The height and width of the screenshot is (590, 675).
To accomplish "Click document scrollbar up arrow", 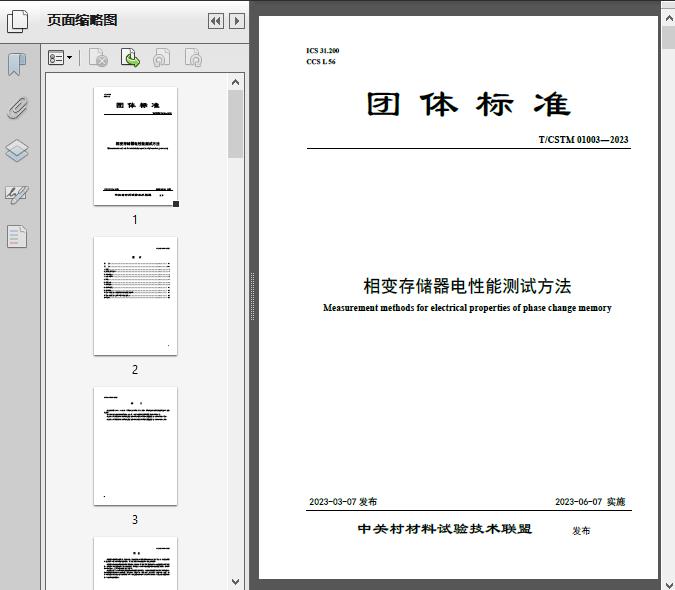I will pos(669,19).
